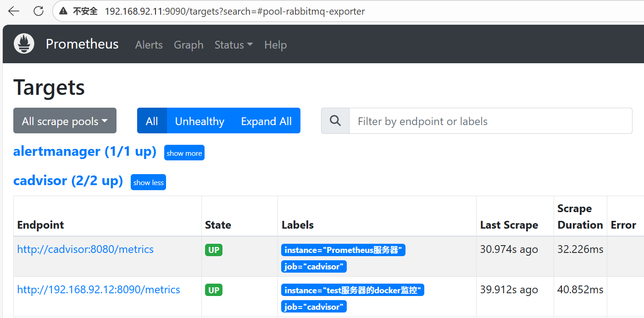Click the address bar URL
644x318 pixels.
(235, 11)
